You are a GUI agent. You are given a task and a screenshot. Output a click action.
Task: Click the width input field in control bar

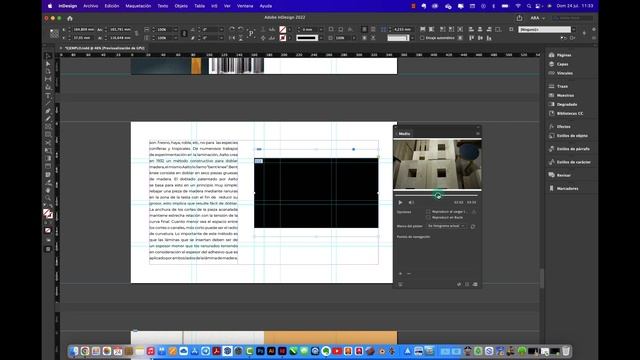click(120, 30)
